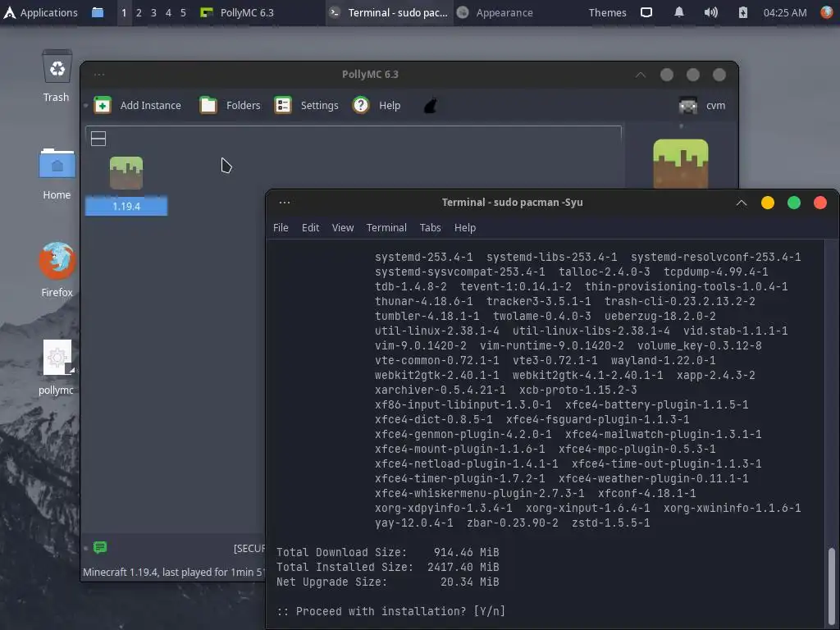This screenshot has width=840, height=630.
Task: Click the Themes panel item
Action: click(607, 12)
